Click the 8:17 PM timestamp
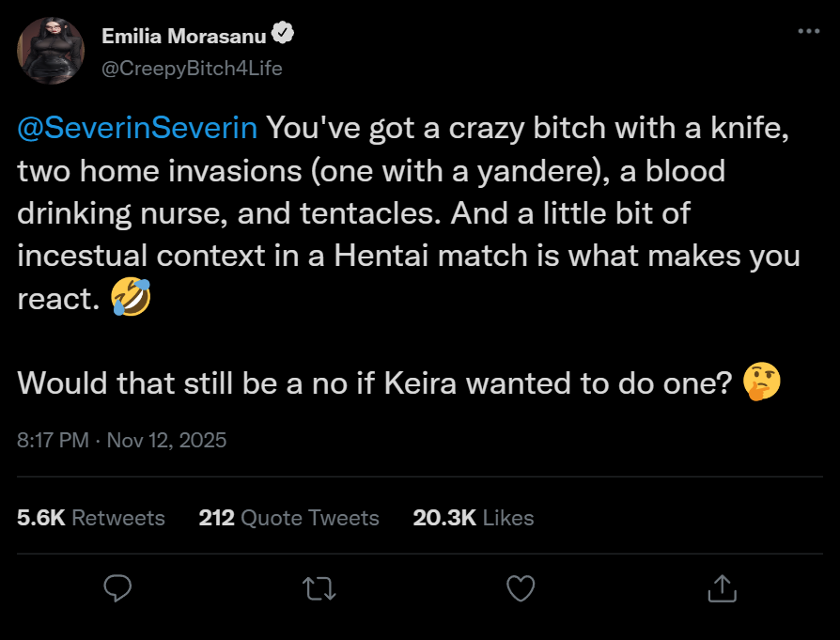Screen dimensions: 840x640 [x=52, y=439]
